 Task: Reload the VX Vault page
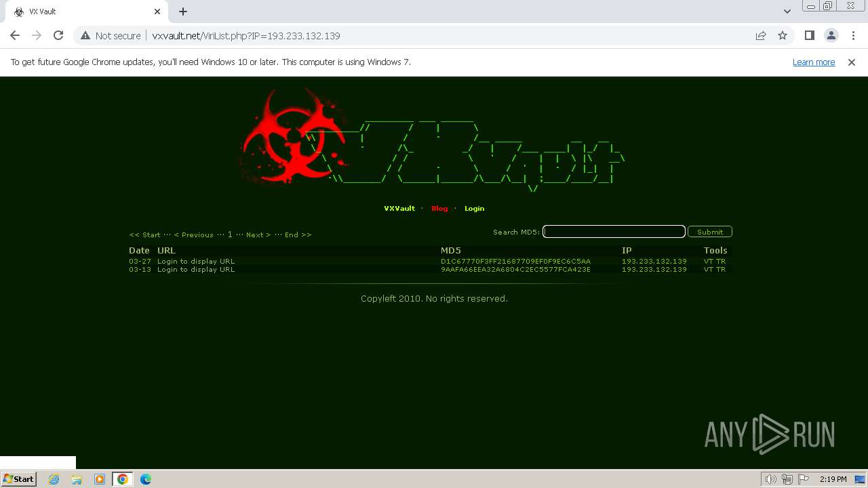[58, 35]
